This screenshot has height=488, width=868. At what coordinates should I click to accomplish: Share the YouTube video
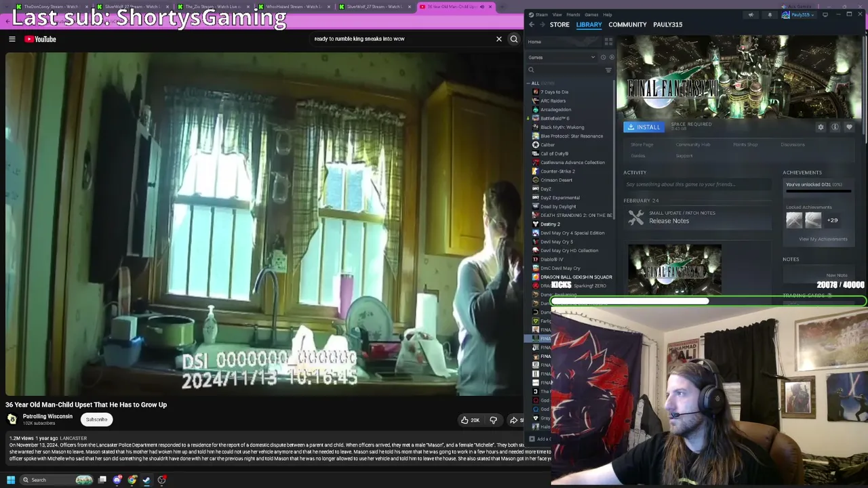(x=515, y=420)
